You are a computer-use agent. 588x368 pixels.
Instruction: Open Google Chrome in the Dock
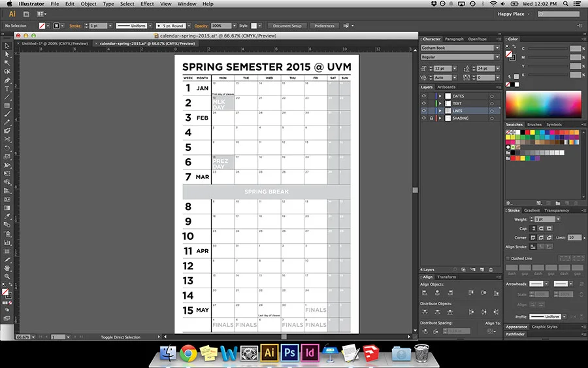188,353
